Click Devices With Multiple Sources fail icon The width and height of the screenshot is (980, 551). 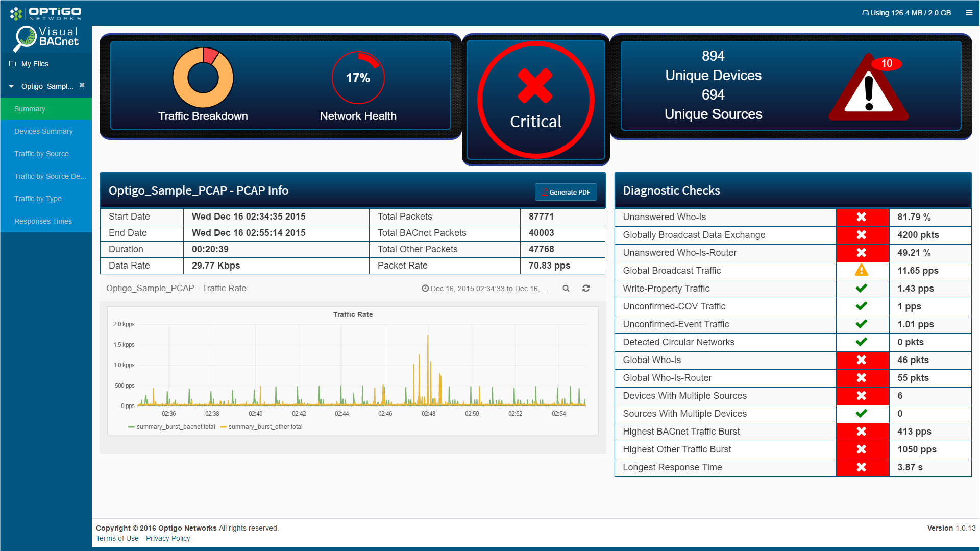(862, 396)
